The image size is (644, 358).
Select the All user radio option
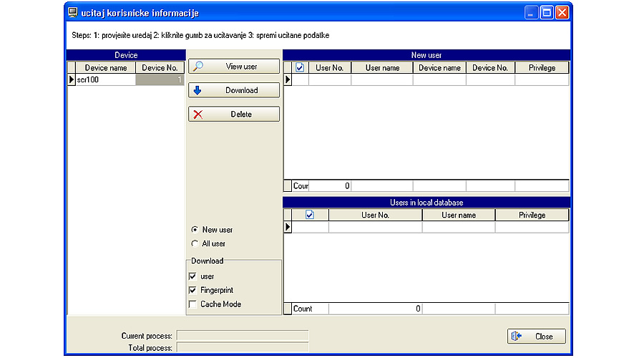tap(195, 243)
